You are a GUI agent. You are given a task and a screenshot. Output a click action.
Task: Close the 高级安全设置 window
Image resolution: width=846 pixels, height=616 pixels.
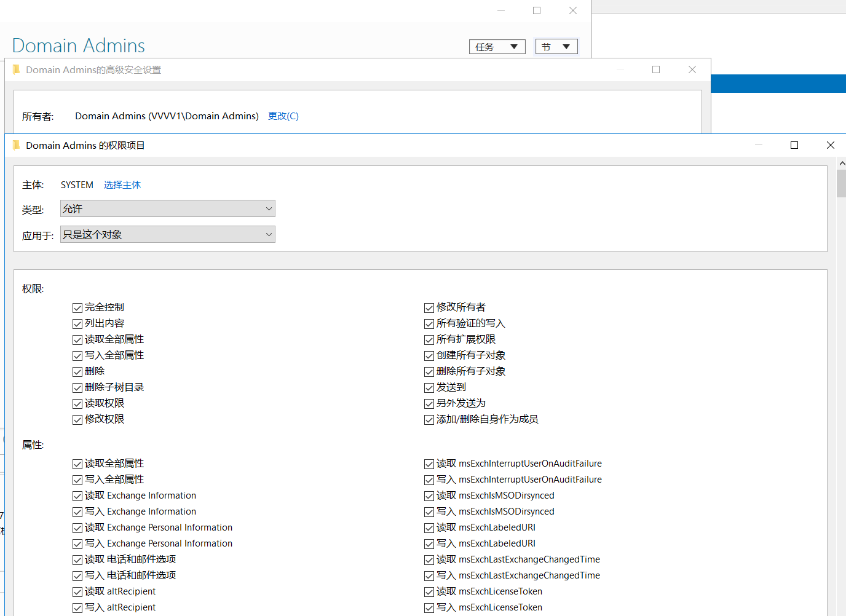coord(692,69)
